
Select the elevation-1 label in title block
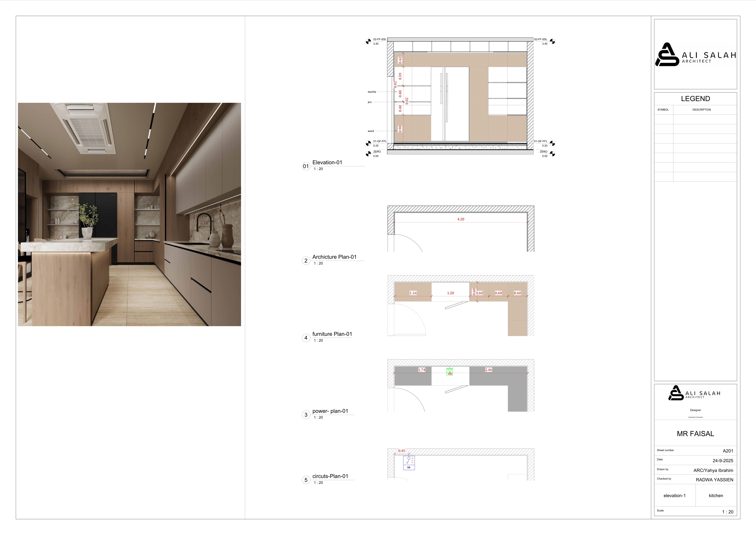tap(675, 495)
